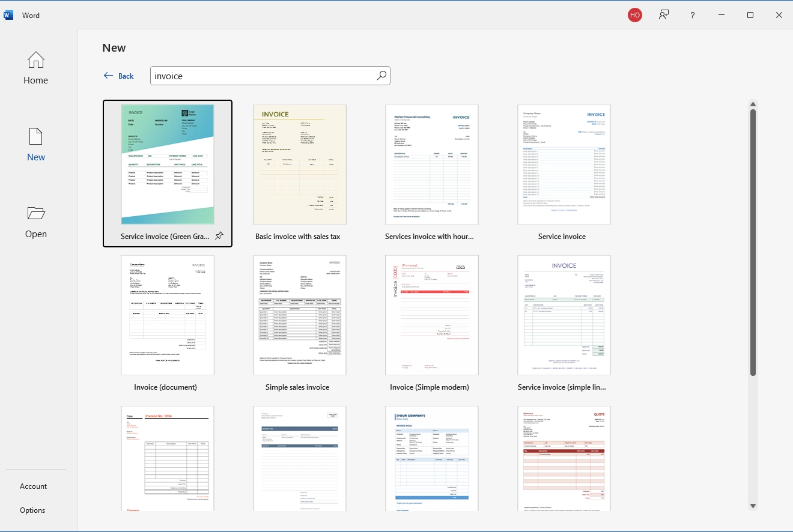Select the New document icon
This screenshot has width=793, height=532.
point(35,137)
